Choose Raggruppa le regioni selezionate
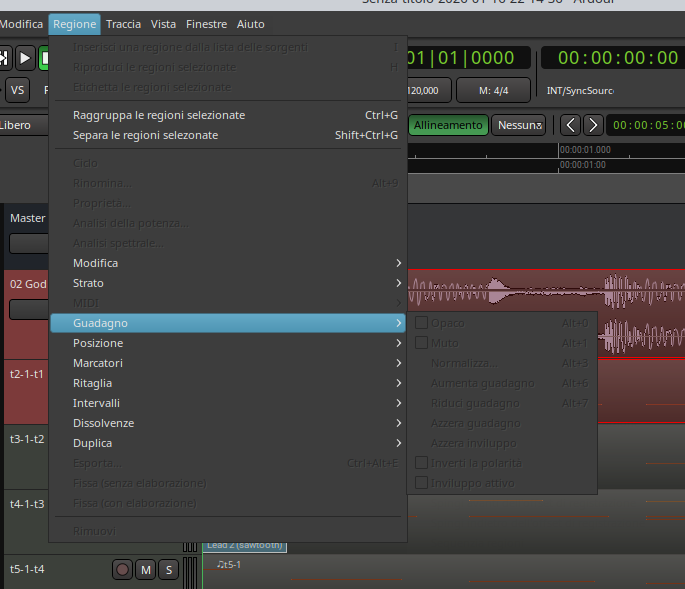Viewport: 685px width, 589px height. point(159,115)
